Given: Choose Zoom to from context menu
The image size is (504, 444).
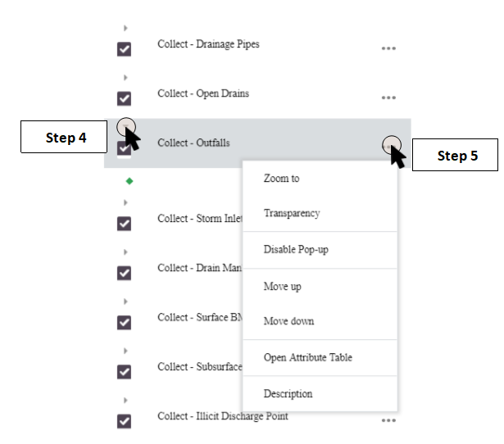Looking at the screenshot, I should point(281,179).
